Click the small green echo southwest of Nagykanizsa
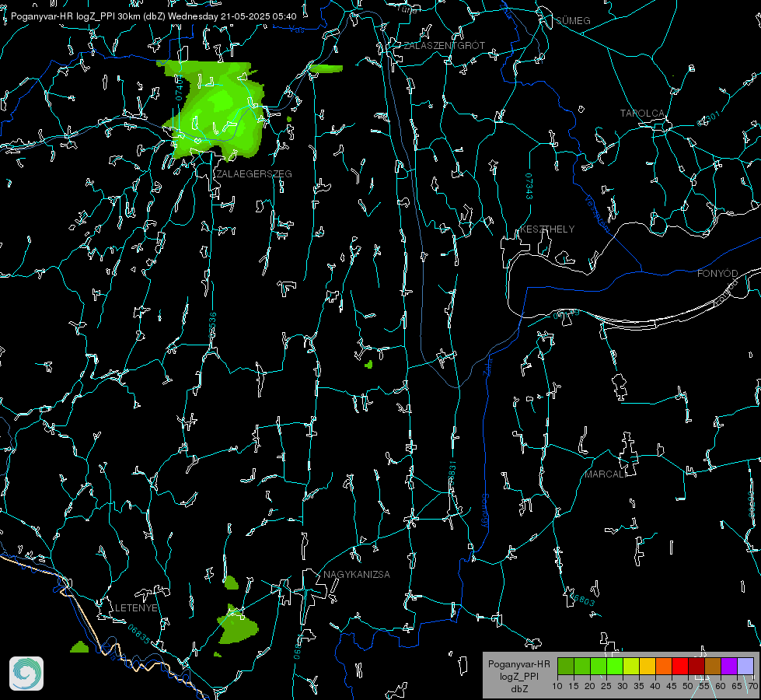This screenshot has width=761, height=700. tap(237, 627)
